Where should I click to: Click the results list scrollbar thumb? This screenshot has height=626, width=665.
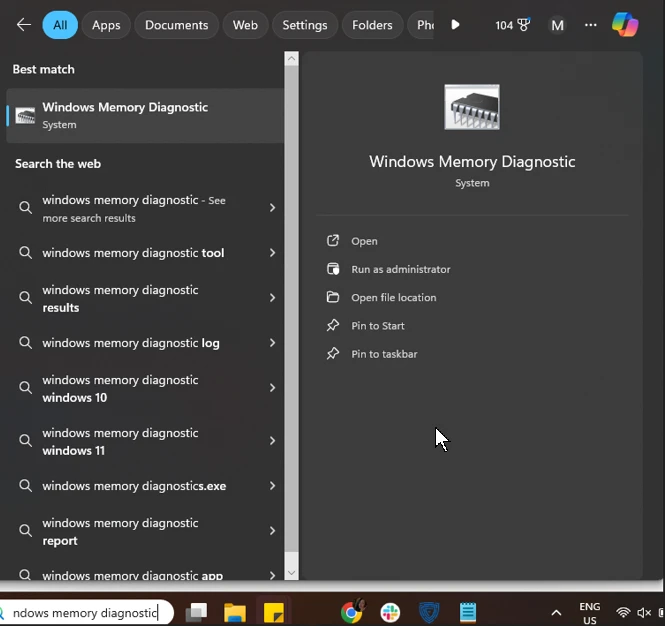click(291, 309)
